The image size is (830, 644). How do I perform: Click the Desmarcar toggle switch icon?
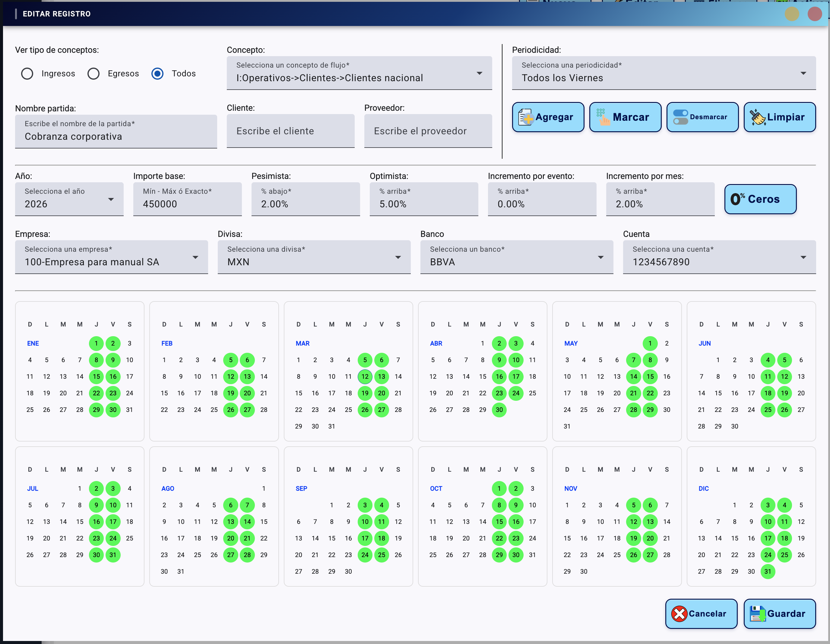(680, 117)
